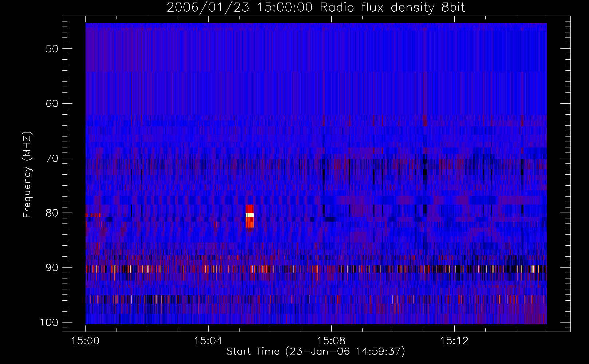Screen dimensions: 589x364
Task: Click the 100 frequency tick label
Action: pos(49,323)
